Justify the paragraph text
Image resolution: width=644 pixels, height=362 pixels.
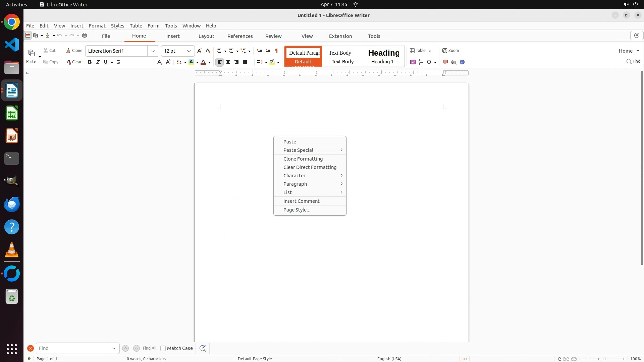click(245, 62)
